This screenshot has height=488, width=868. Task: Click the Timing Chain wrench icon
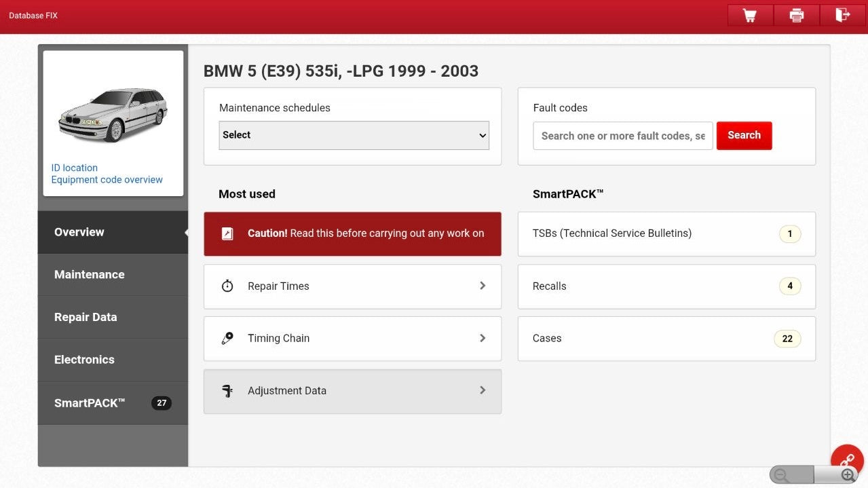click(x=227, y=338)
